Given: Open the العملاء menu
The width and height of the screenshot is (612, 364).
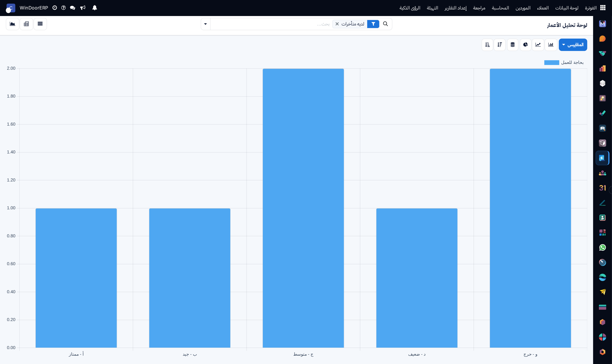Looking at the screenshot, I should click(543, 8).
